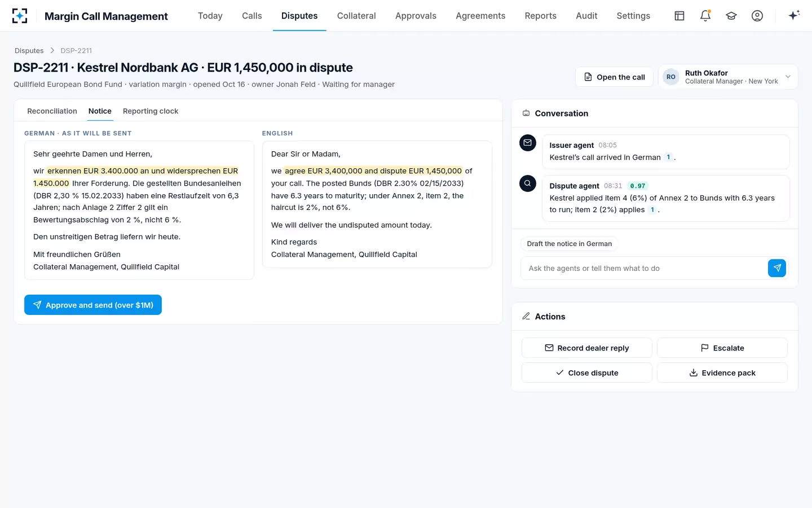The width and height of the screenshot is (812, 508).
Task: Open the AI sparkle assistant icon
Action: pos(794,15)
